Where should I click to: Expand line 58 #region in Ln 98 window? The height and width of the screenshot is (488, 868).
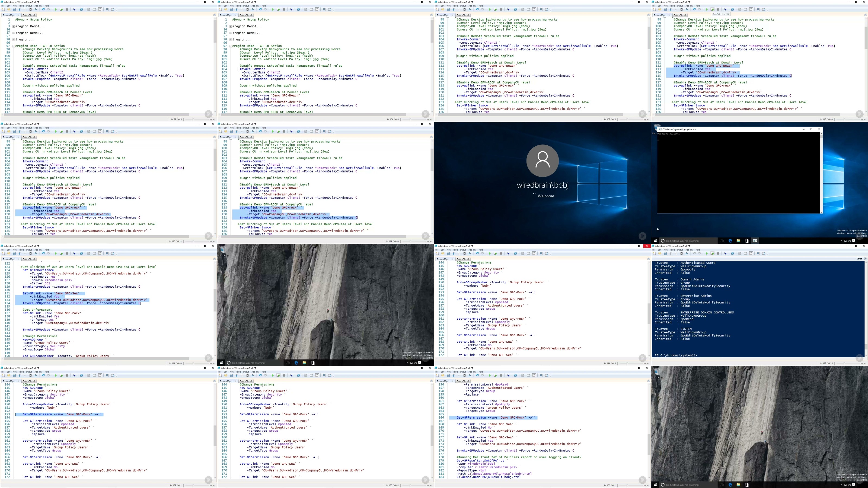click(x=14, y=39)
